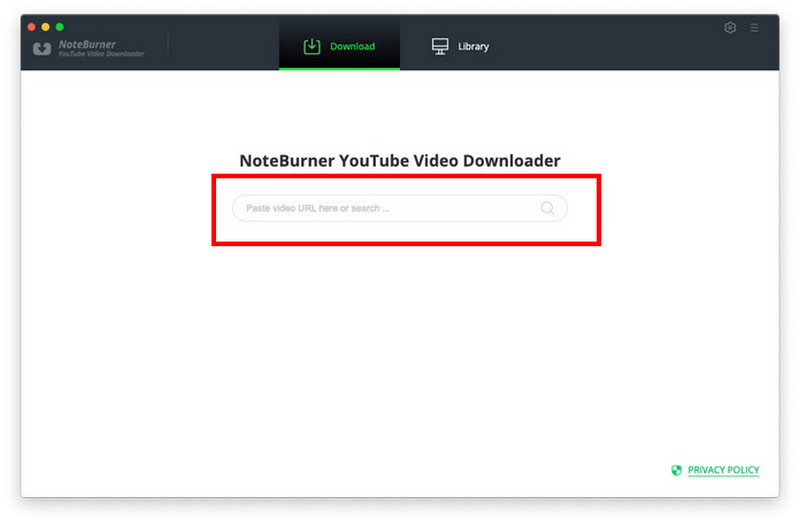Click the magnifier search icon
The height and width of the screenshot is (520, 800).
point(547,208)
